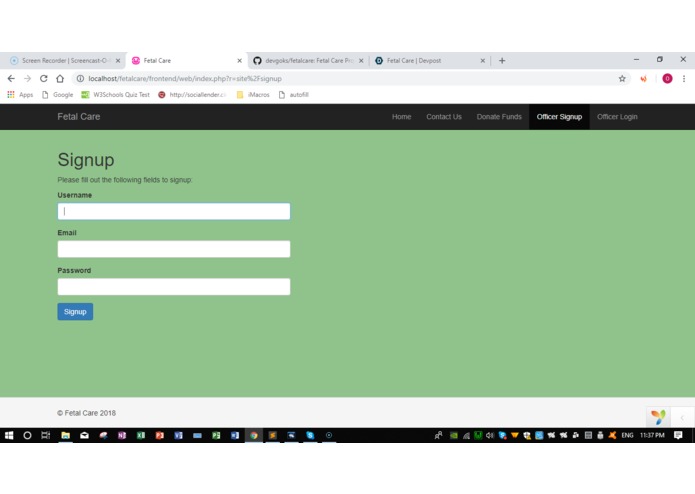The width and height of the screenshot is (695, 494).
Task: Reload the current page
Action: (43, 78)
